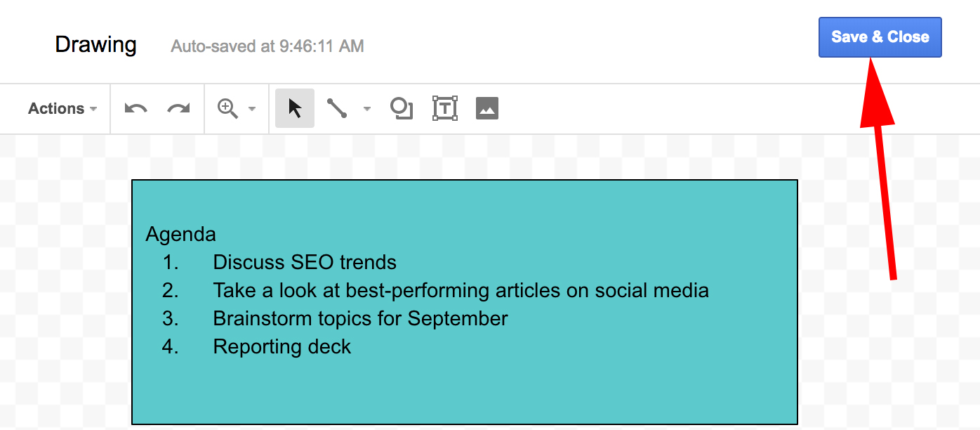Click the Drawing title text
This screenshot has height=430, width=980.
coord(95,45)
